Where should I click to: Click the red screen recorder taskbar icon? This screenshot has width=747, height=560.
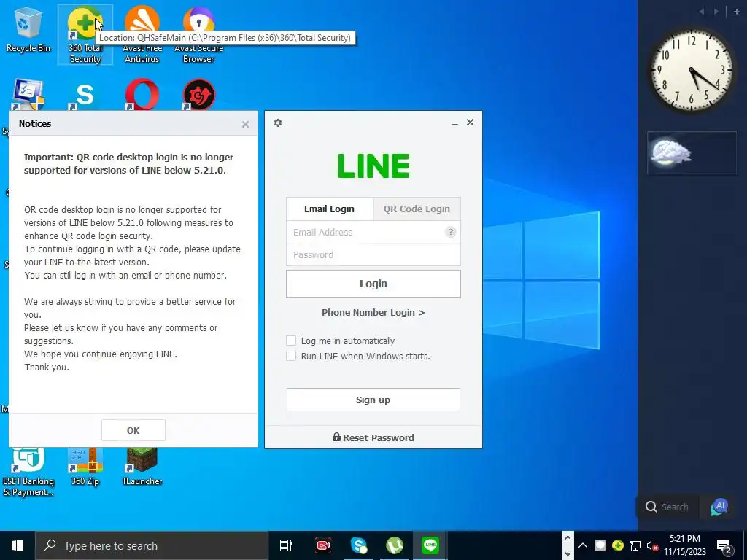pos(323,545)
